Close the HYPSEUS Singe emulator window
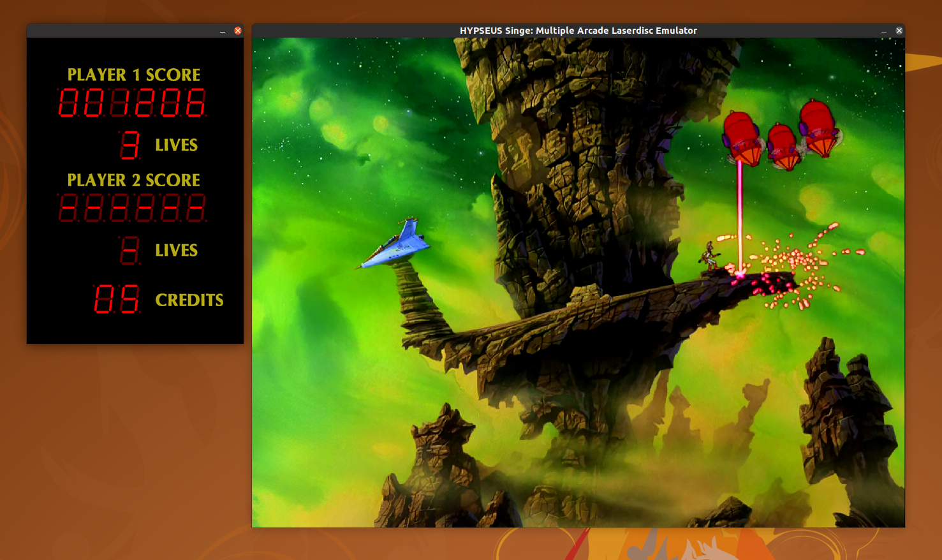This screenshot has width=942, height=560. point(899,31)
